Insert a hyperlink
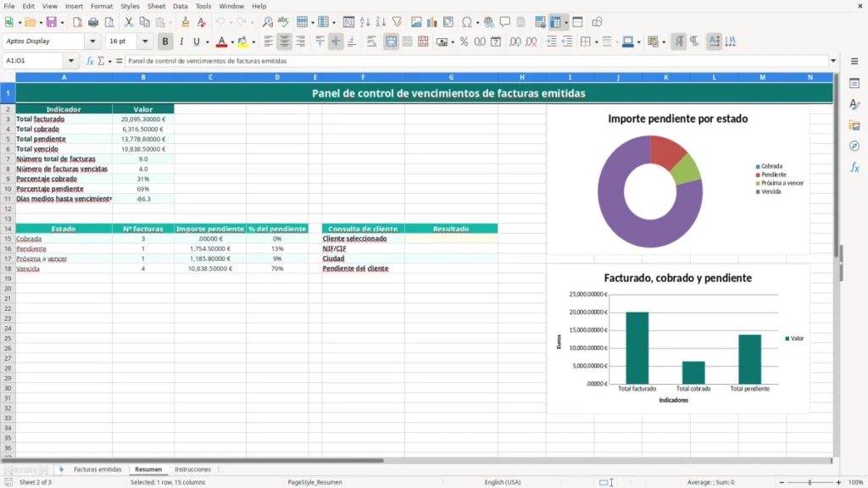The width and height of the screenshot is (868, 488). (489, 22)
